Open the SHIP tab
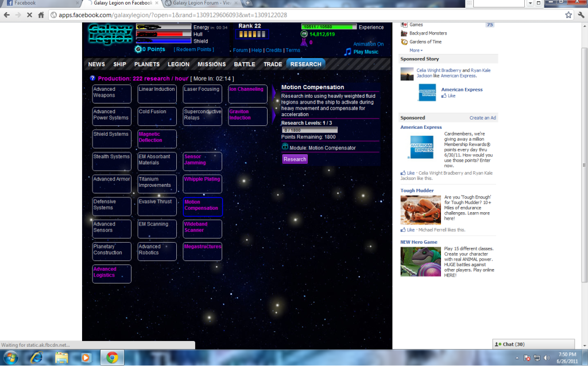 pyautogui.click(x=119, y=64)
